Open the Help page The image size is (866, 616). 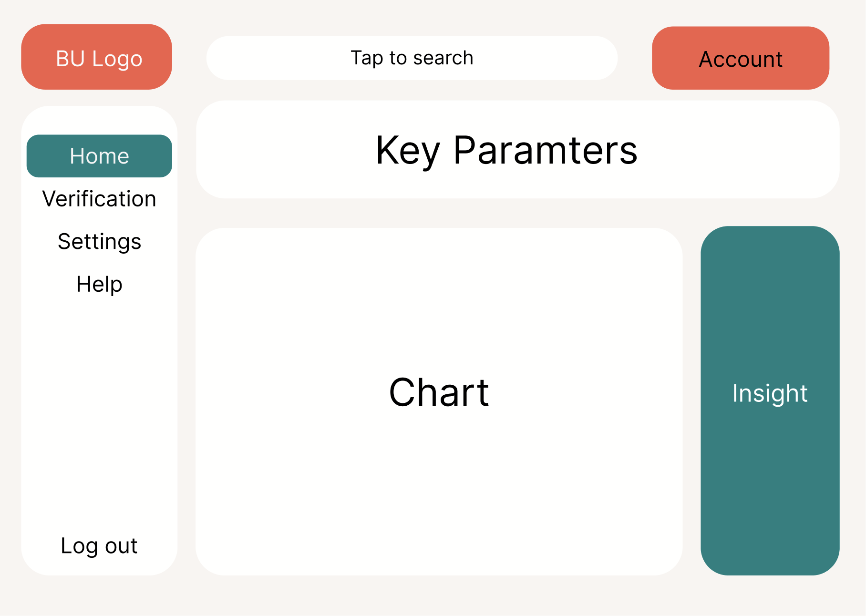click(99, 284)
